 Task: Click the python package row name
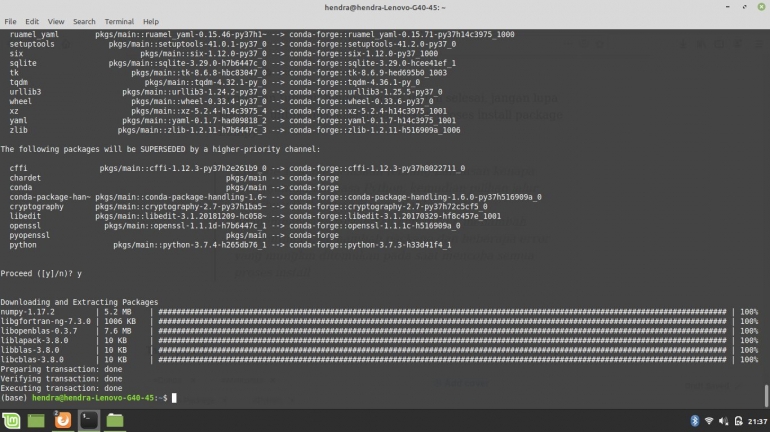23,245
